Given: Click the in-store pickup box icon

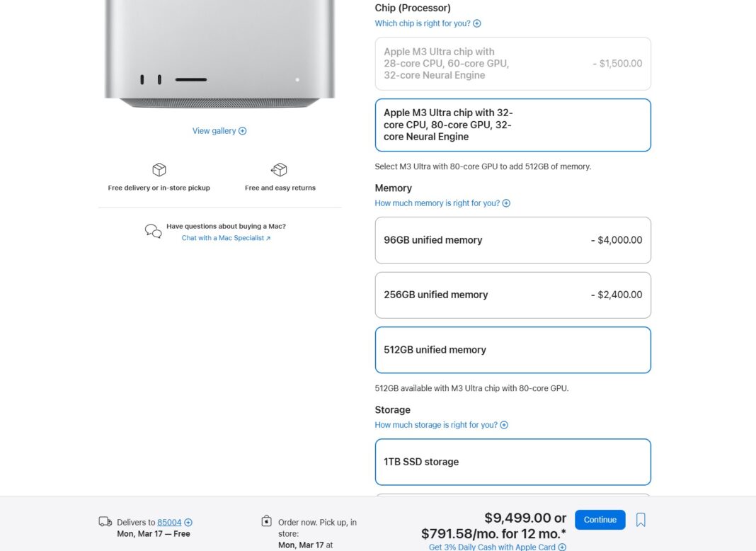Looking at the screenshot, I should click(267, 521).
